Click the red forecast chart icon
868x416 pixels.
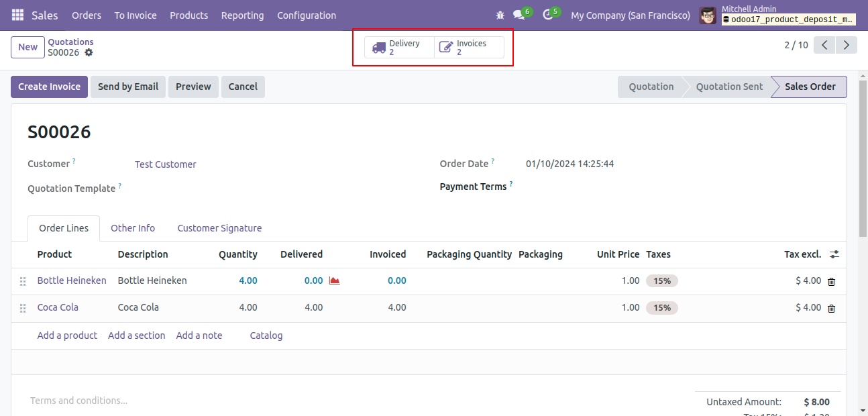pyautogui.click(x=334, y=280)
